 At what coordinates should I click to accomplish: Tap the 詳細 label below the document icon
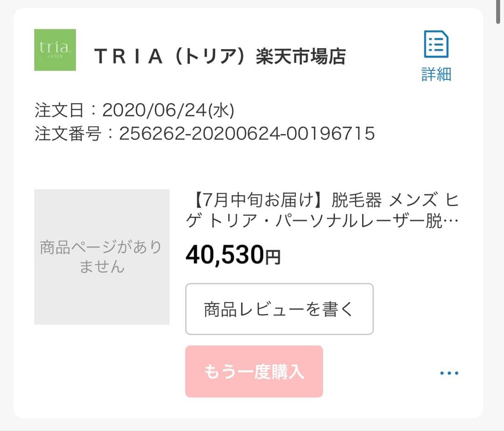[x=435, y=72]
